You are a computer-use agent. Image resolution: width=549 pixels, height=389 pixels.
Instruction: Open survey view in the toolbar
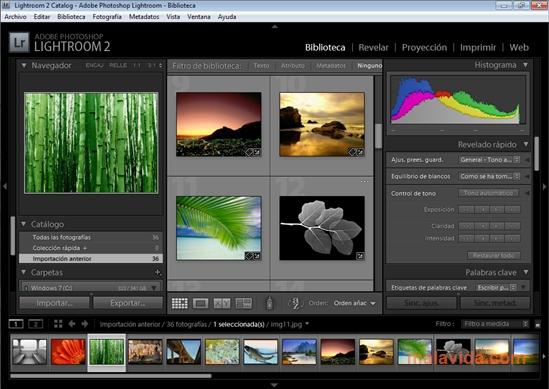tap(244, 303)
